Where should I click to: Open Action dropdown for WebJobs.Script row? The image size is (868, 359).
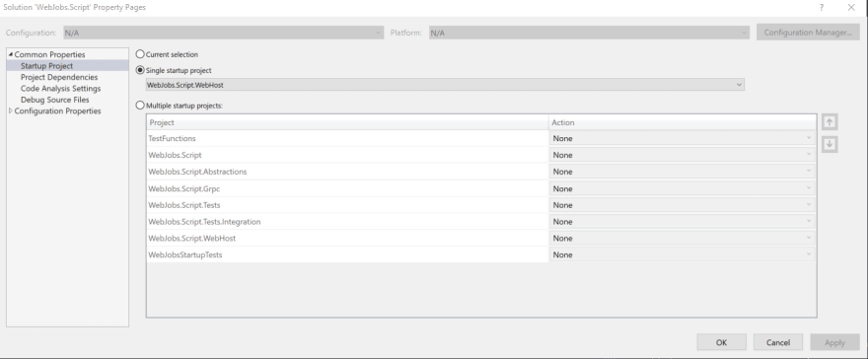[682, 155]
